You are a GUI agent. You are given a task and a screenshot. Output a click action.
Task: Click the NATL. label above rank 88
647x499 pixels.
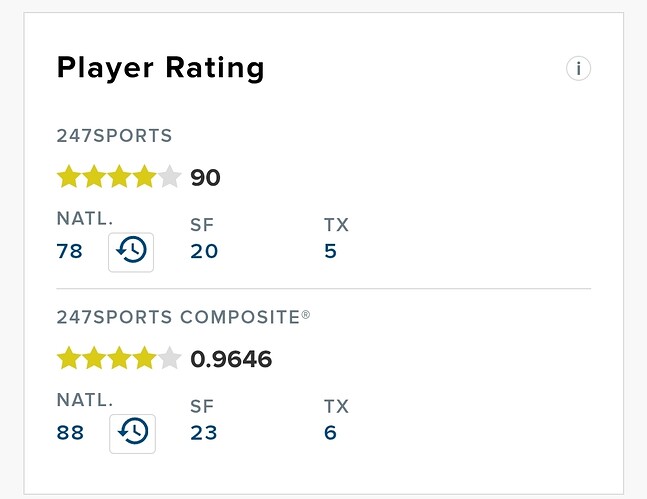coord(84,400)
